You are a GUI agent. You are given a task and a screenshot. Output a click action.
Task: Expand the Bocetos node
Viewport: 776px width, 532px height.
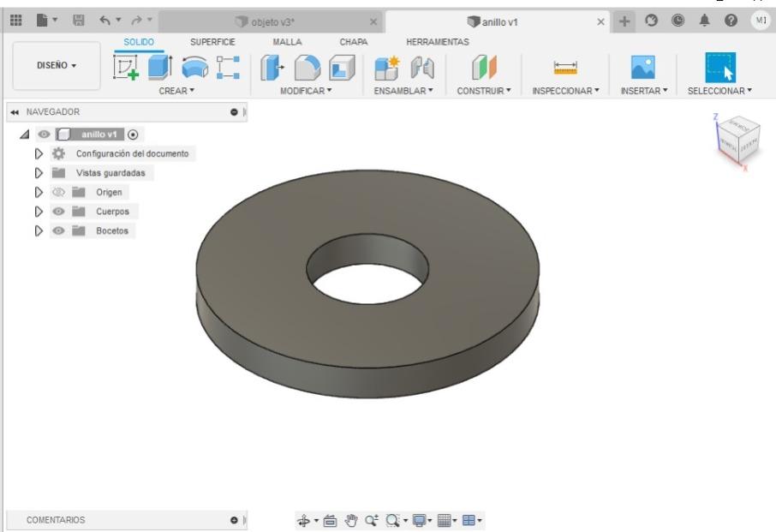(39, 230)
